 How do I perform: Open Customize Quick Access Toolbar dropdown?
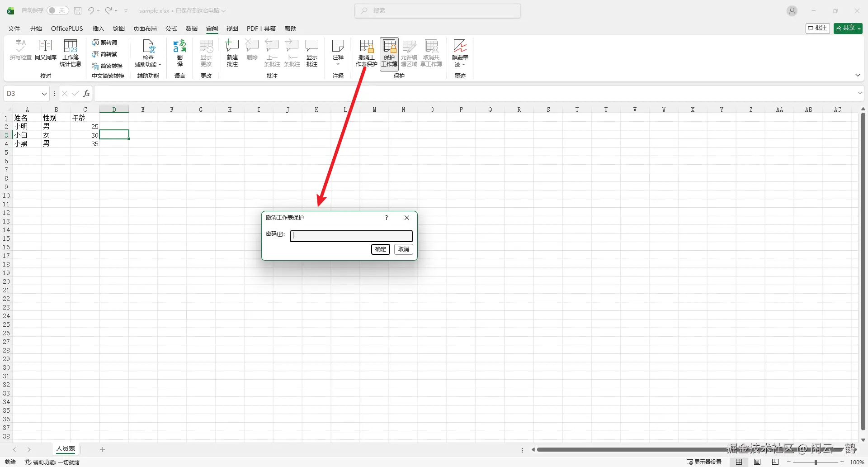126,10
